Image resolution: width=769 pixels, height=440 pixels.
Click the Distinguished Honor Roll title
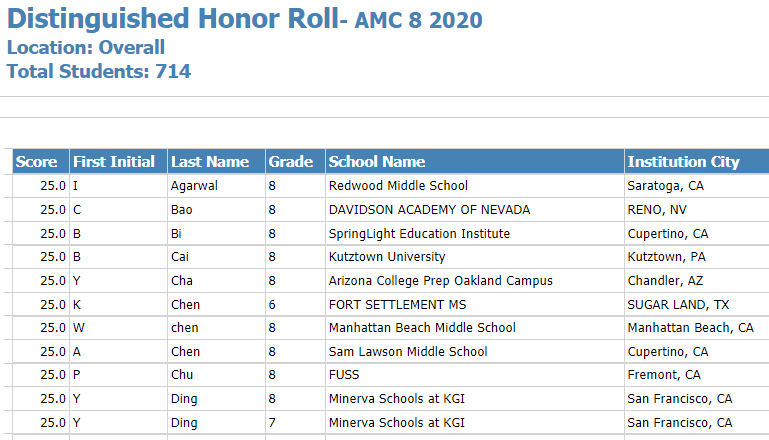coord(173,19)
